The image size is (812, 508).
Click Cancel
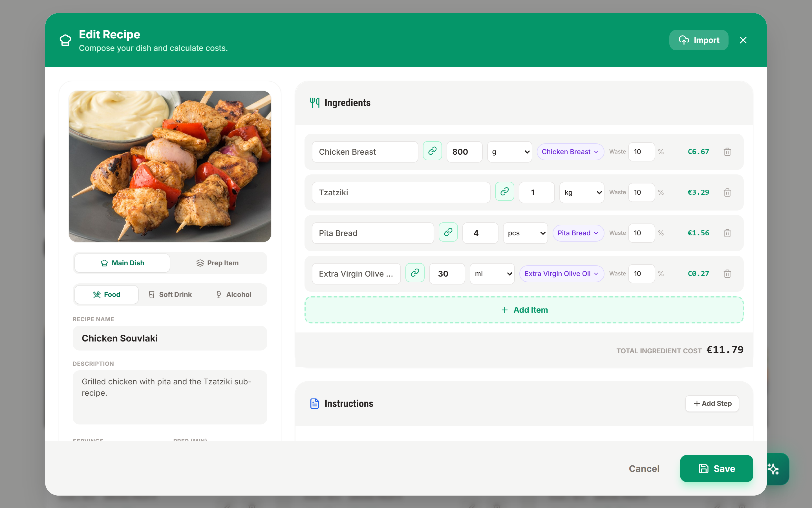[x=644, y=469]
